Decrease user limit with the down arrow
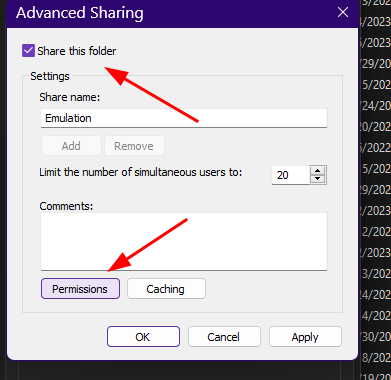Viewport: 391px width, 380px height. click(x=318, y=179)
